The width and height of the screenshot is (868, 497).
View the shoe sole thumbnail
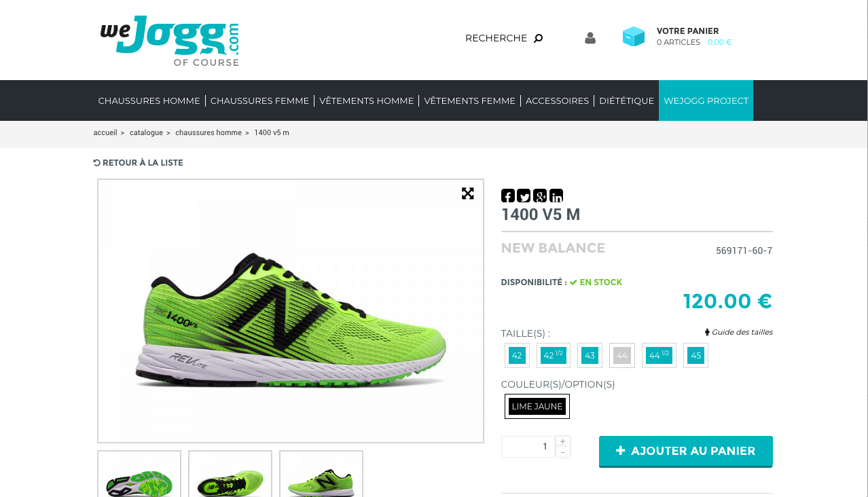coord(139,474)
